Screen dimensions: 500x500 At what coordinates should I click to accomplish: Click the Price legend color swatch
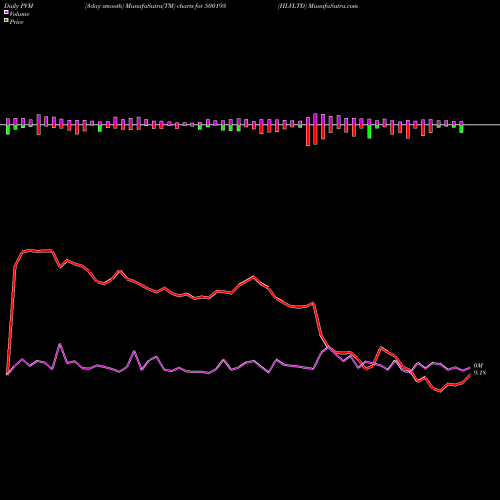(6, 21)
